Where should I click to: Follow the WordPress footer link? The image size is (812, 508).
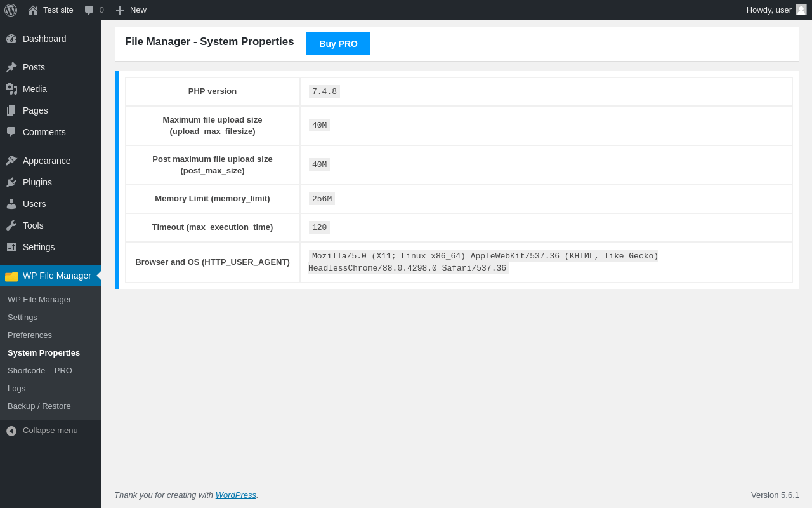tap(235, 495)
